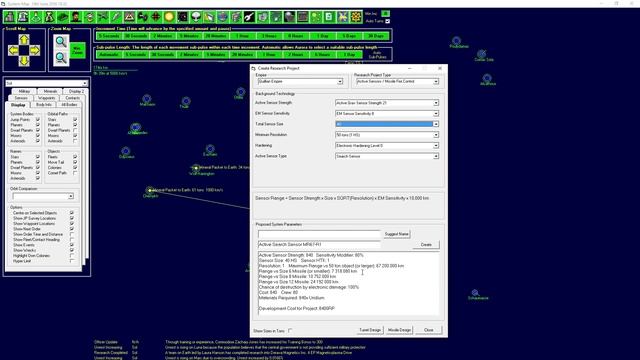
Task: Switch to the Waypoints tab
Action: coord(47,98)
